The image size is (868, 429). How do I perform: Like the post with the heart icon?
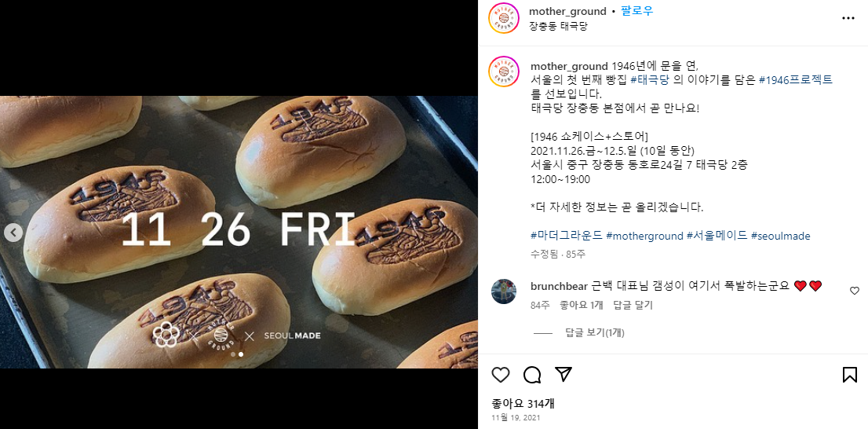[x=501, y=376]
